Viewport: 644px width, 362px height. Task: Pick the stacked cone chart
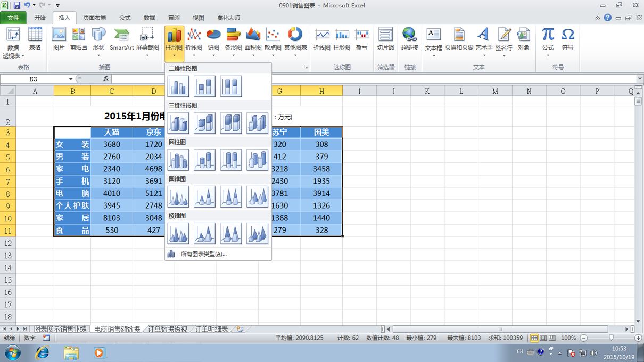204,196
